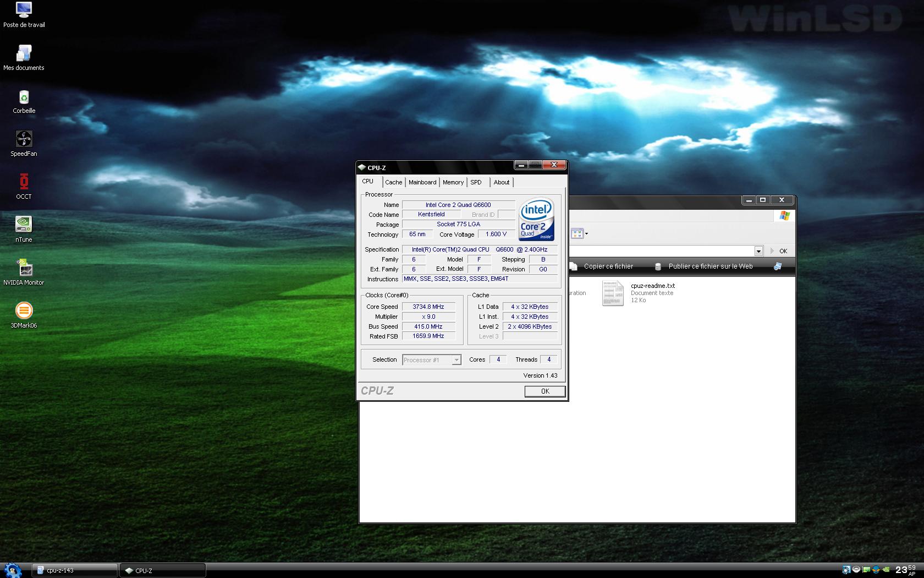Expand the Explorer address bar dropdown
Image resolution: width=924 pixels, height=578 pixels.
click(758, 251)
